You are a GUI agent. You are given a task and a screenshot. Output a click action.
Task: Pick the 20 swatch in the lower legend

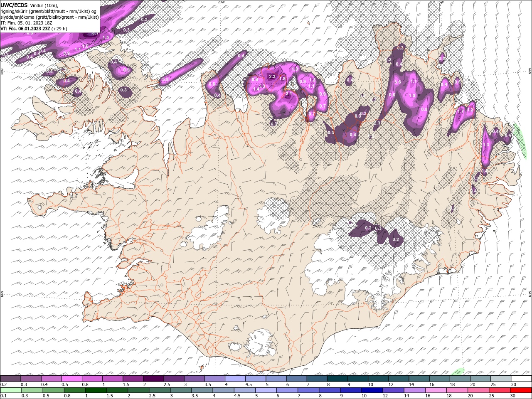click(478, 390)
